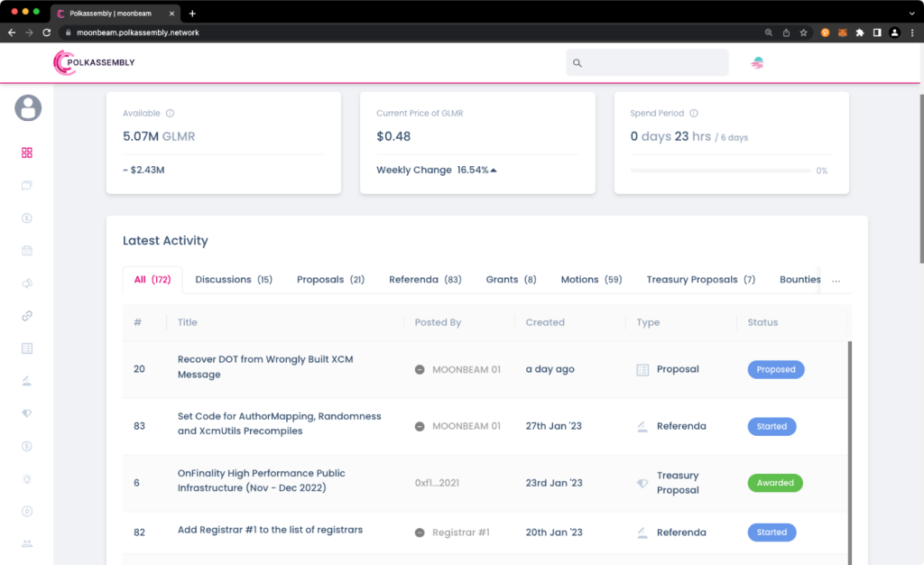This screenshot has width=924, height=565.
Task: Click the 0xf1...2021 poster address
Action: coord(437,483)
